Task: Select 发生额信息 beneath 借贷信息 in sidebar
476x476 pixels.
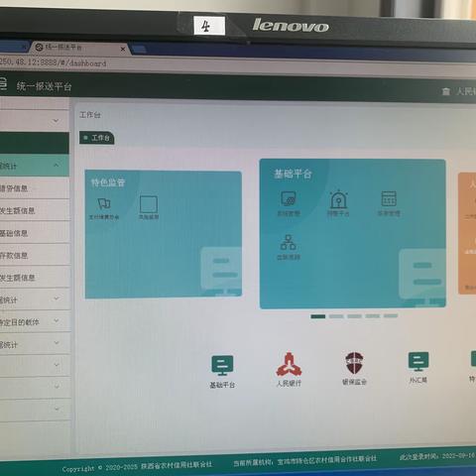Action: (35, 210)
